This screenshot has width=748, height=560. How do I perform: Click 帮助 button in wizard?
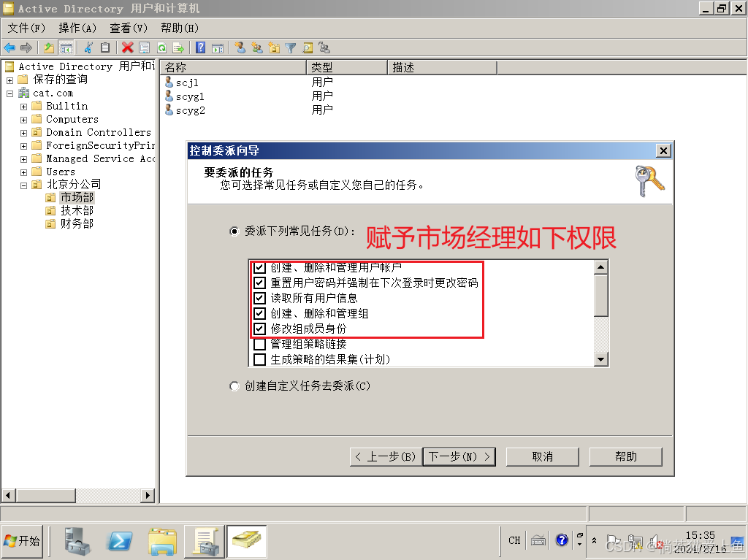pyautogui.click(x=626, y=456)
